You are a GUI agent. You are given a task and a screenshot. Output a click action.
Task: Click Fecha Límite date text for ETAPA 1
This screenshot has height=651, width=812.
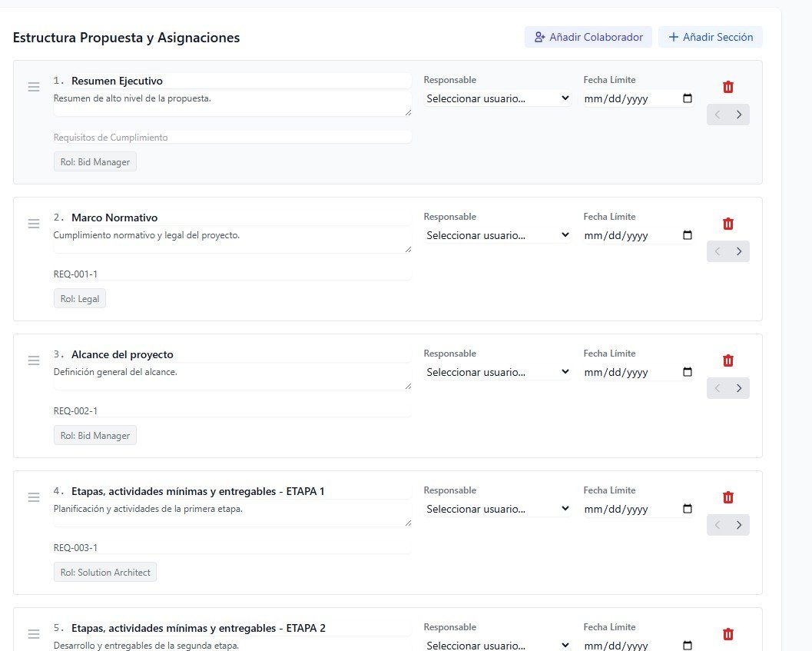[616, 509]
